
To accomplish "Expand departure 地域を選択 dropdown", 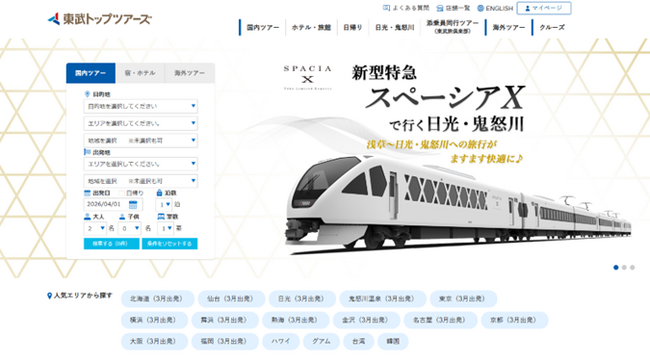I will (x=141, y=181).
